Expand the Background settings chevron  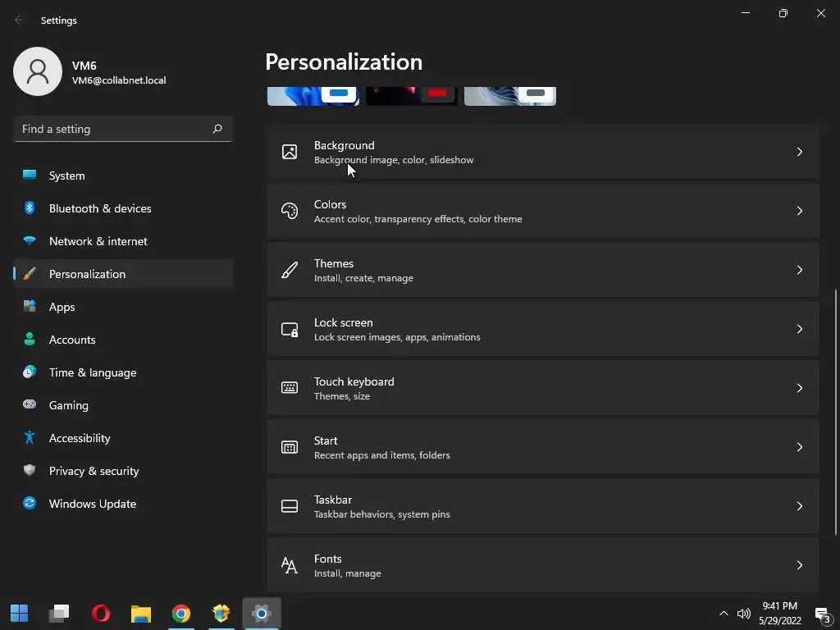coord(799,152)
